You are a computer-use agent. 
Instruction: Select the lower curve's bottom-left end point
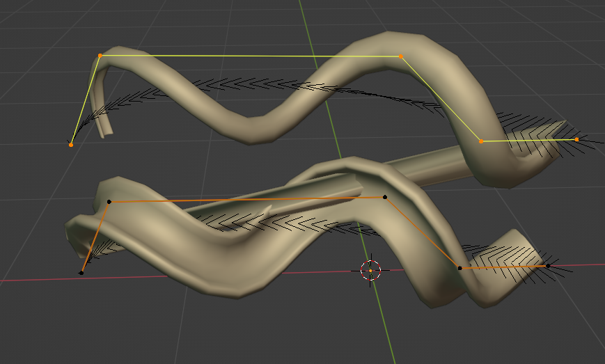pos(81,273)
